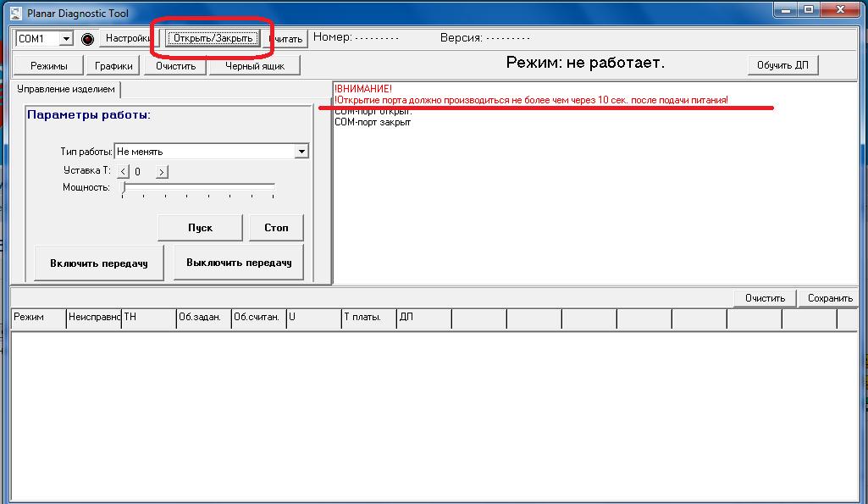Click 'Выключить передачу' button

[x=239, y=263]
